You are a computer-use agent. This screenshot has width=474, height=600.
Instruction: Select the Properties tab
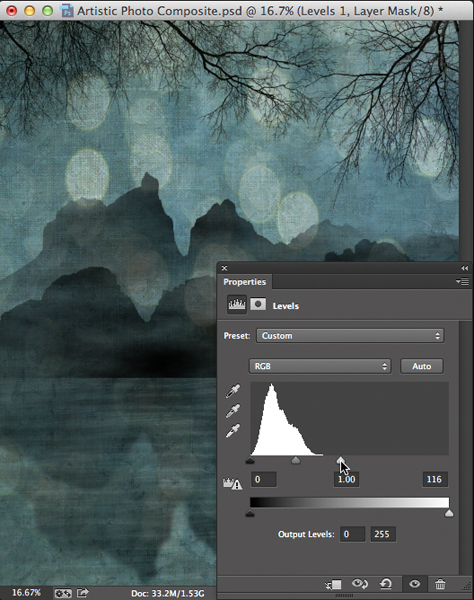click(x=244, y=282)
